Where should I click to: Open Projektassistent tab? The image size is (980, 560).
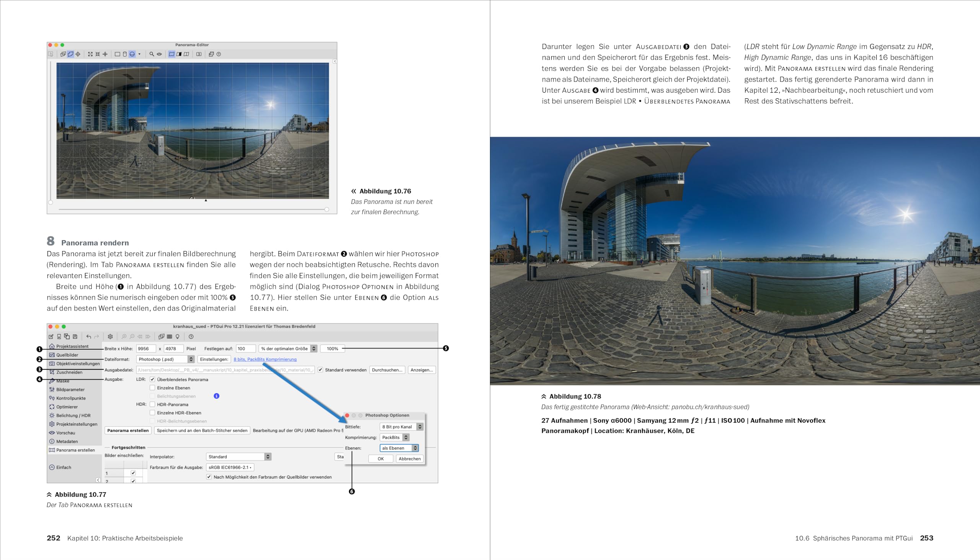pos(69,346)
